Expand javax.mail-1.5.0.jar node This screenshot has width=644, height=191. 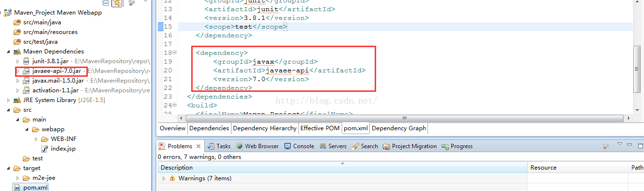click(18, 81)
